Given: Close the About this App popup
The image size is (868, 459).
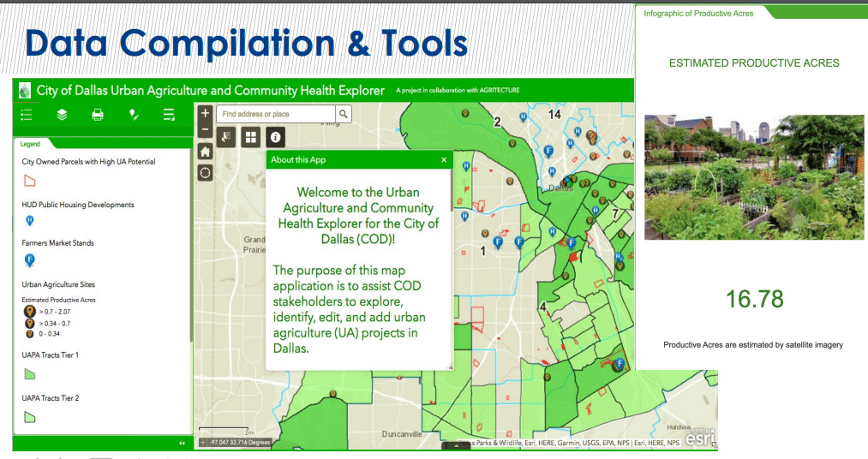Looking at the screenshot, I should [x=444, y=159].
